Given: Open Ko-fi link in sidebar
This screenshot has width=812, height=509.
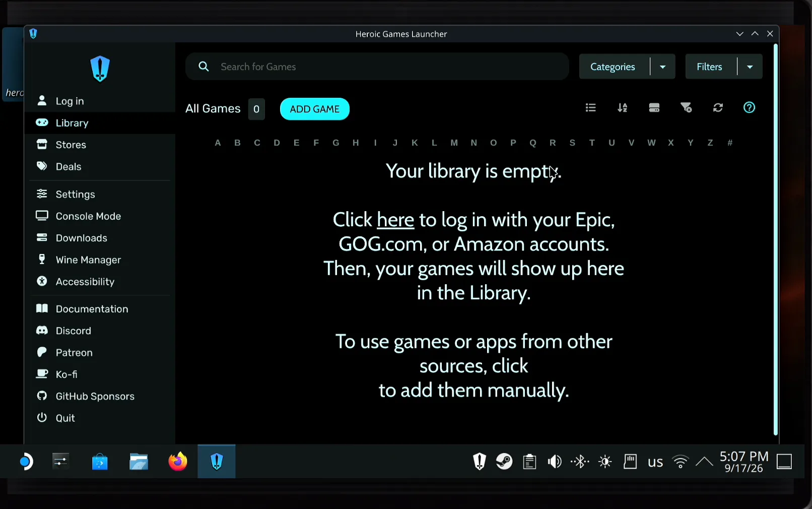Looking at the screenshot, I should coord(100,374).
